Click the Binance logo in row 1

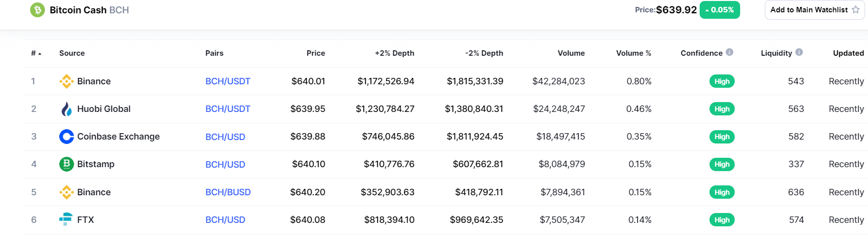point(67,81)
